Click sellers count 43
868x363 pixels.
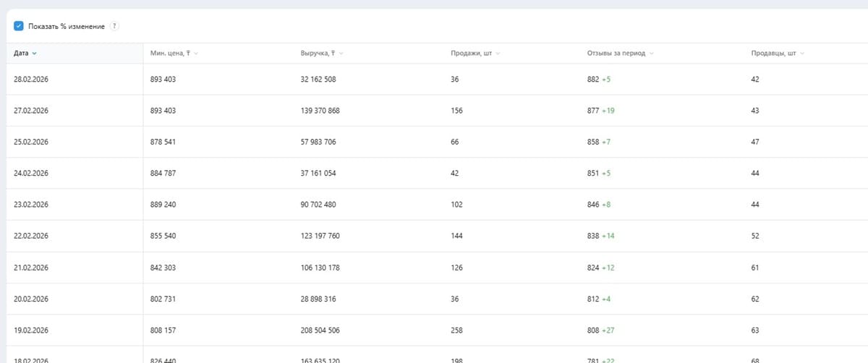click(755, 111)
